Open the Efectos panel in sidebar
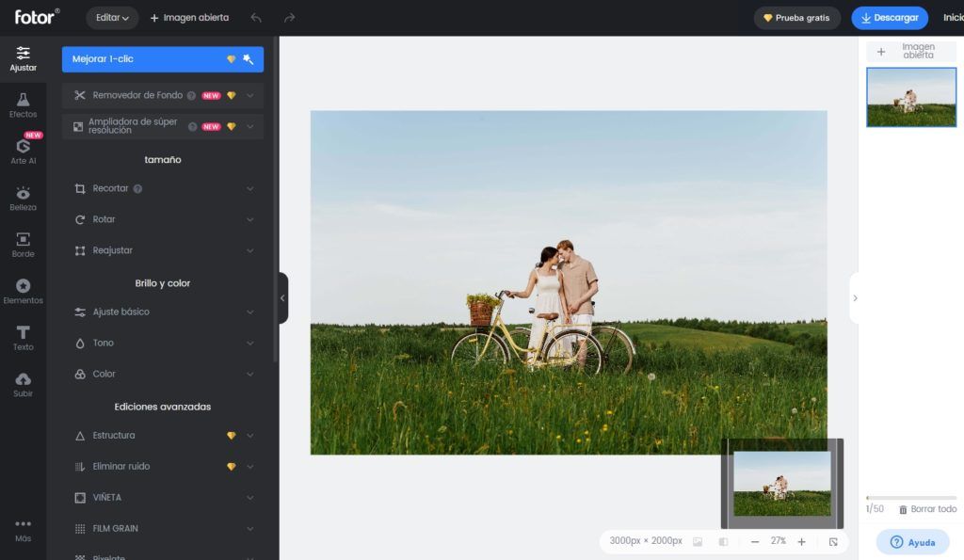 [23, 104]
